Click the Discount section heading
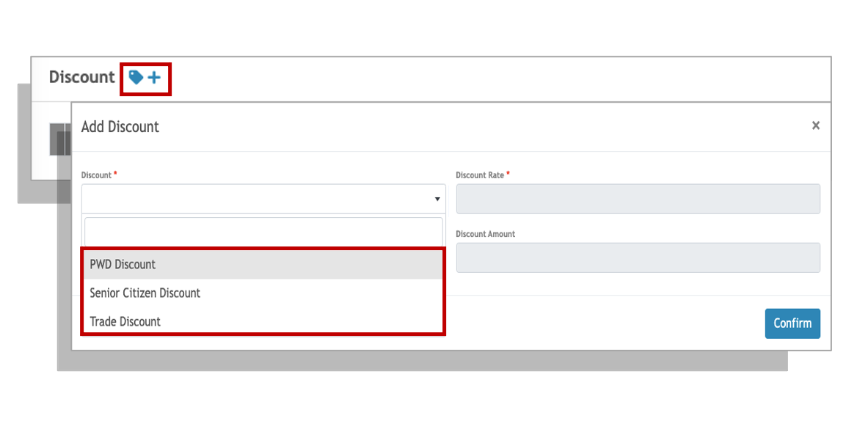868x432 pixels. 82,77
